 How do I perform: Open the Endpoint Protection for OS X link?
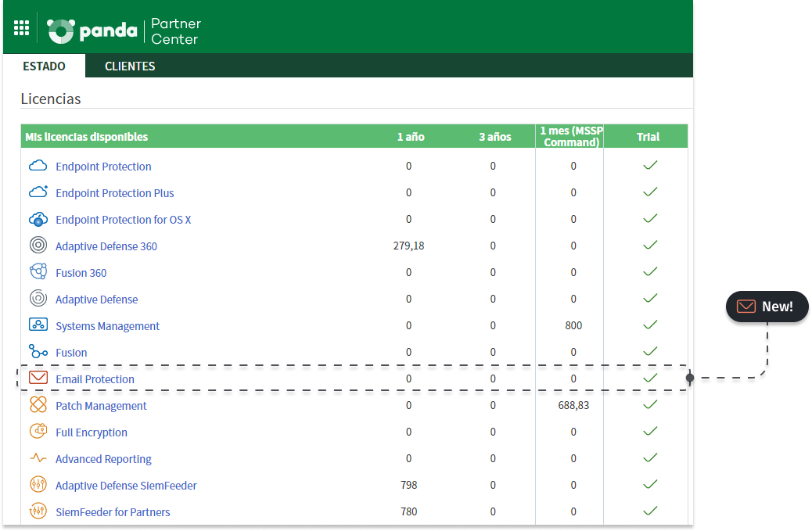pyautogui.click(x=124, y=220)
